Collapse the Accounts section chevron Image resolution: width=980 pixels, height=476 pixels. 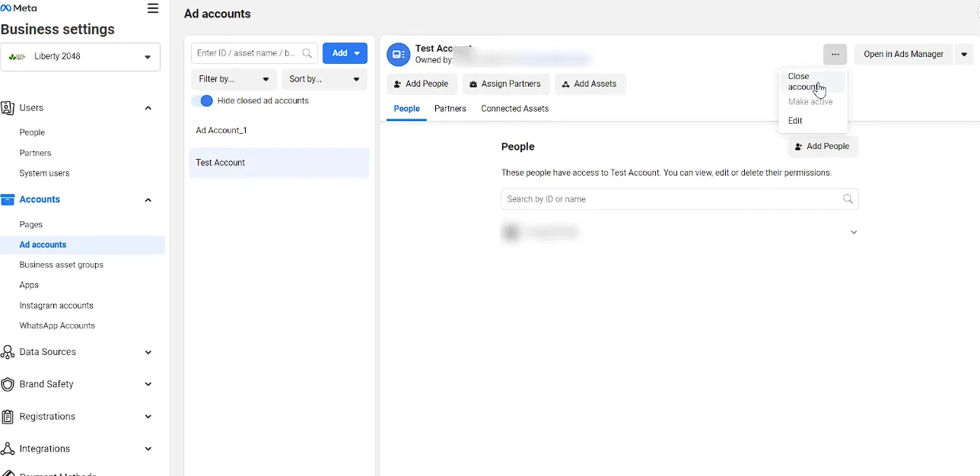(148, 200)
